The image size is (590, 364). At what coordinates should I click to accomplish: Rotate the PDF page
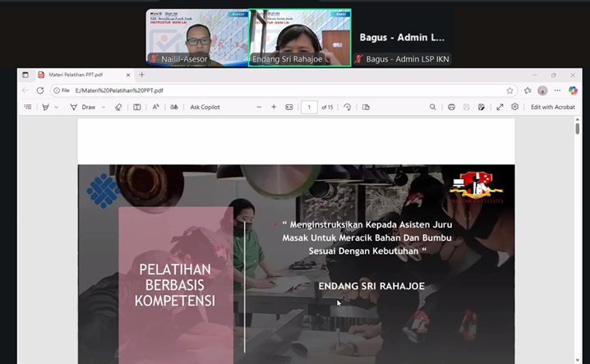348,107
